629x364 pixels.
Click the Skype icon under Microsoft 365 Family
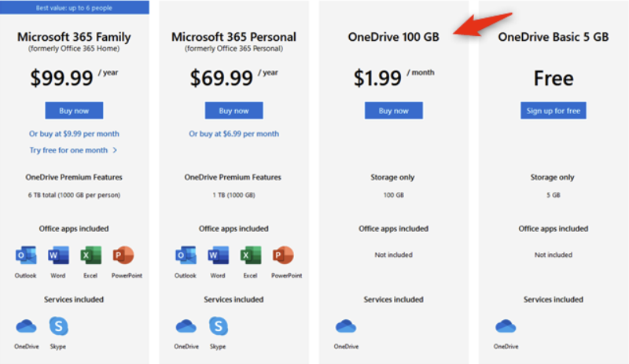[x=58, y=326]
